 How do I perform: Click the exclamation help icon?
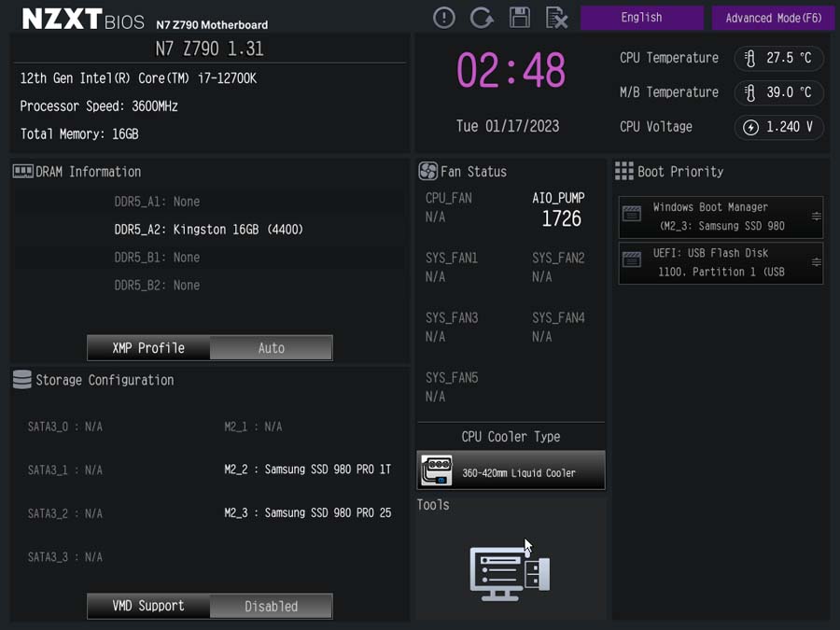tap(443, 18)
